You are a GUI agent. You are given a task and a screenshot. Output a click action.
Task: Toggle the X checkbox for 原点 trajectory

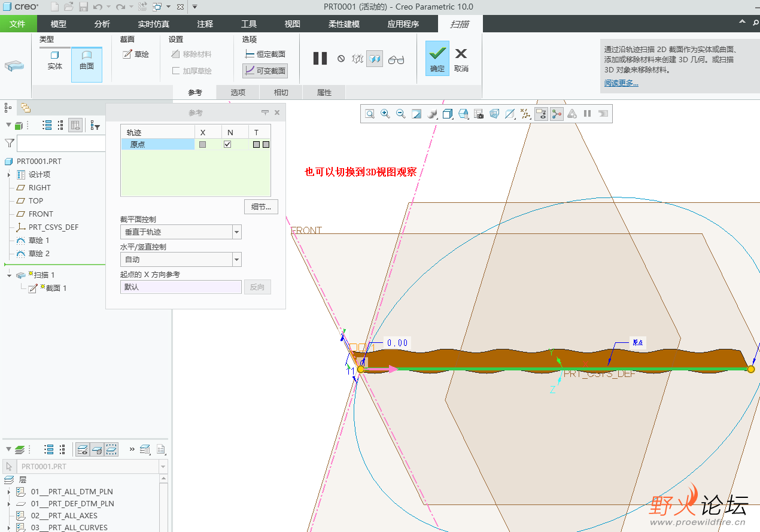pos(203,144)
